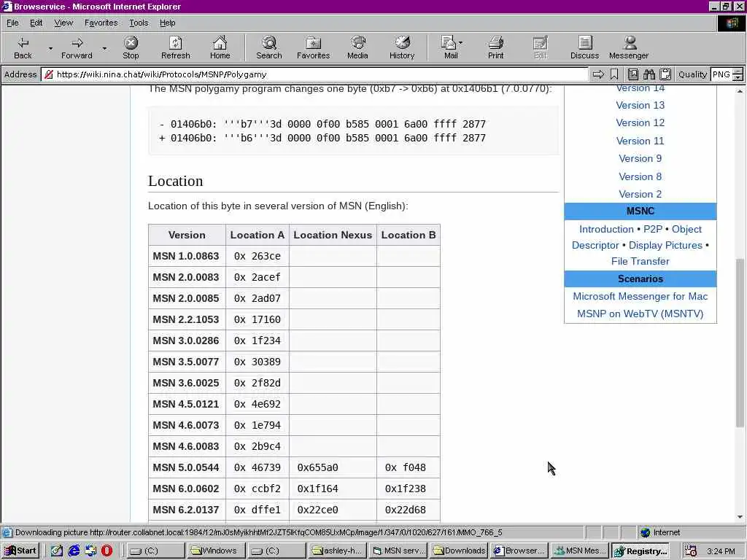Click the vertical scrollbar thumb
This screenshot has height=560, width=747.
pos(740,343)
